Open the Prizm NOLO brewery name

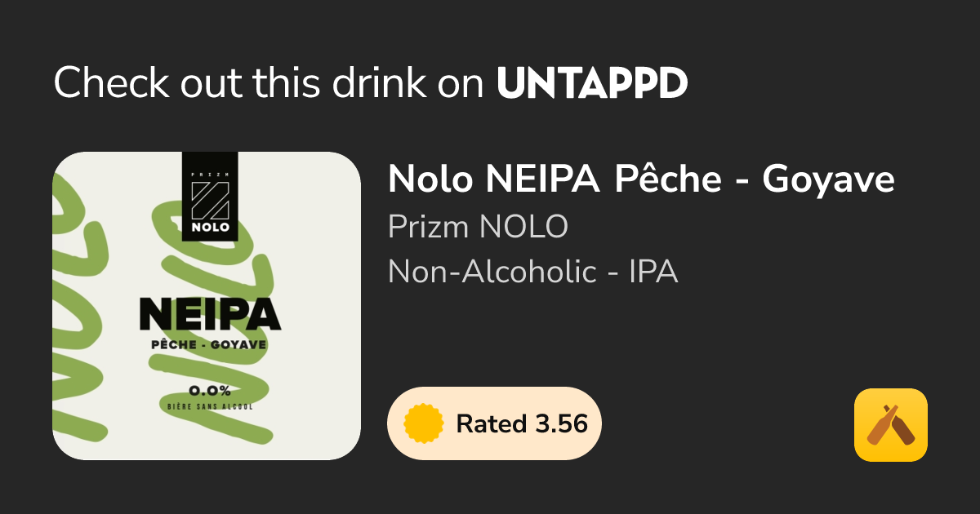[477, 227]
